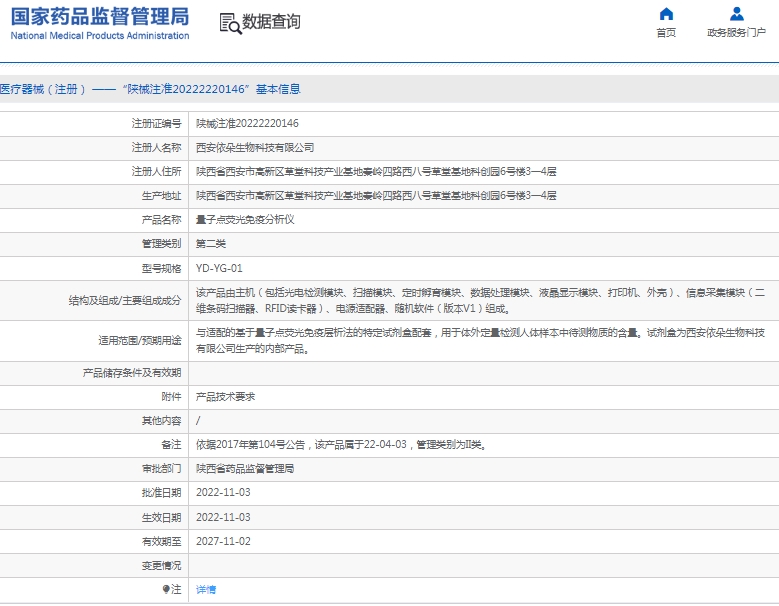
Task: Click the 注册证编号 label
Action: [x=156, y=123]
